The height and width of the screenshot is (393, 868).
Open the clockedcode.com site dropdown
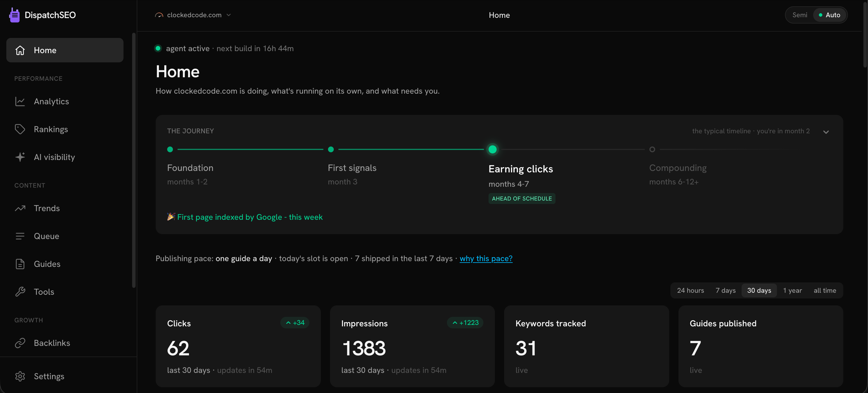point(193,15)
